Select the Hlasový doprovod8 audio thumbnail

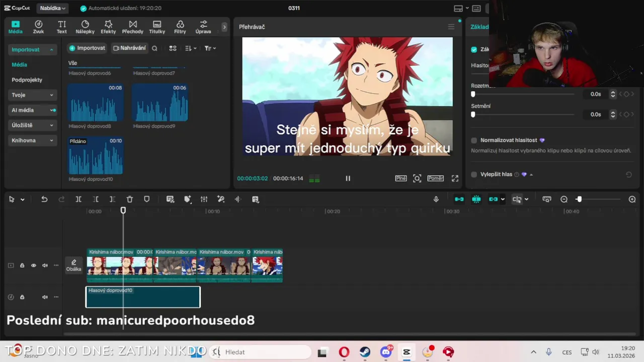coord(96,103)
